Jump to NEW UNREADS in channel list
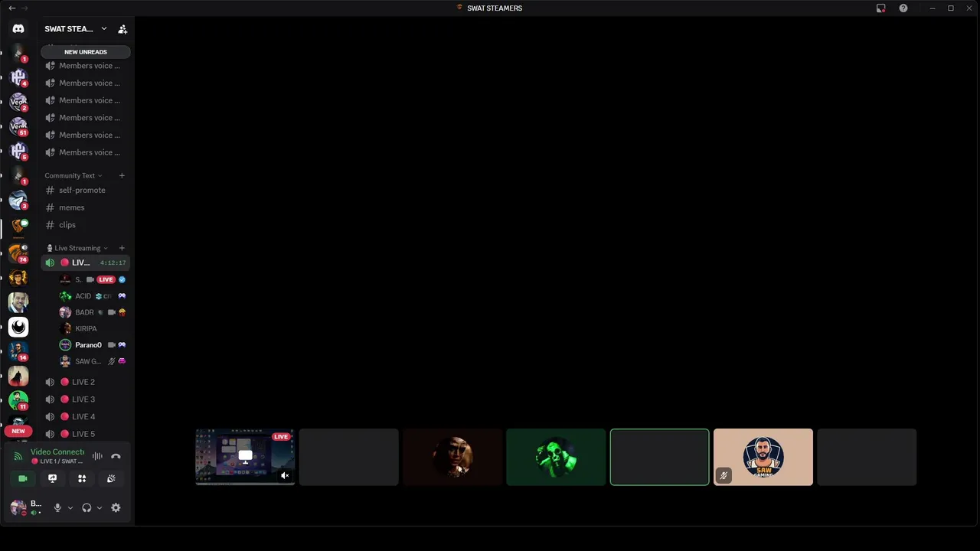Viewport: 980px width, 551px height. coord(86,52)
